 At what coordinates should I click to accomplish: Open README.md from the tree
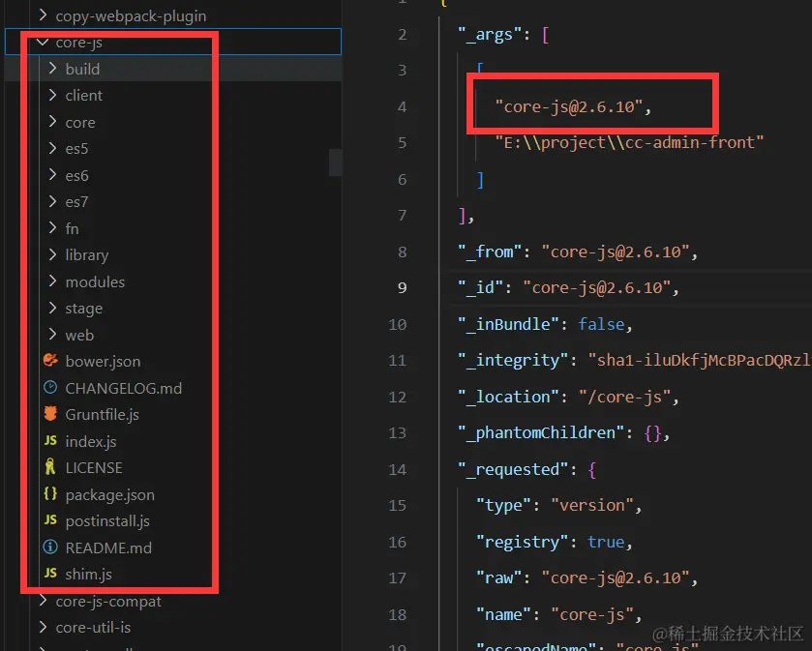coord(108,547)
